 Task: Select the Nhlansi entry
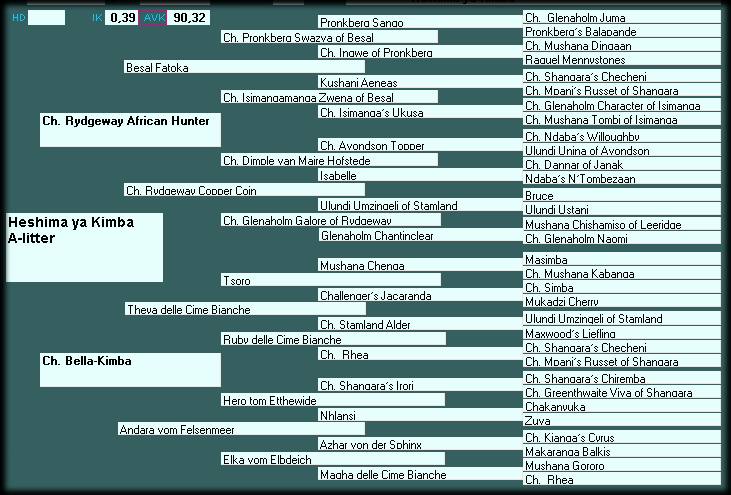click(x=421, y=415)
